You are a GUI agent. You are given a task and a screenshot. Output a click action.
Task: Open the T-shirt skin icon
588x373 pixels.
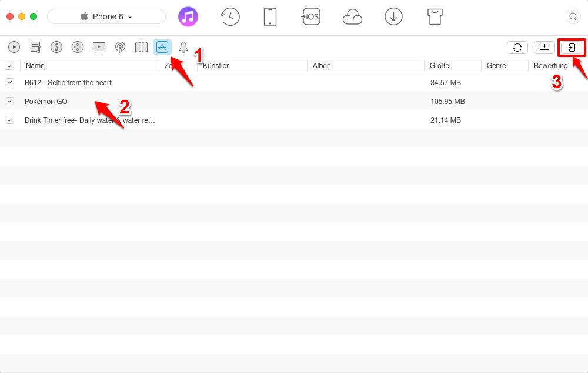[435, 16]
